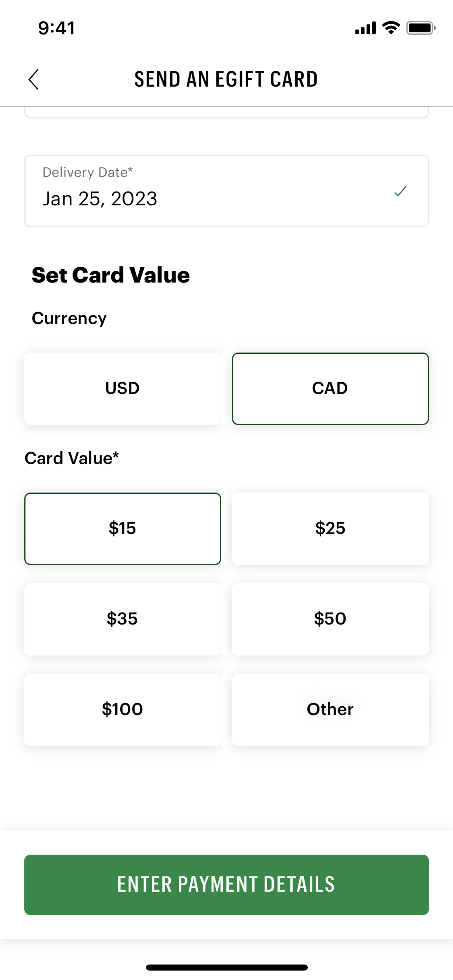Tap the Send an eGift Card title
The image size is (453, 980).
[226, 79]
